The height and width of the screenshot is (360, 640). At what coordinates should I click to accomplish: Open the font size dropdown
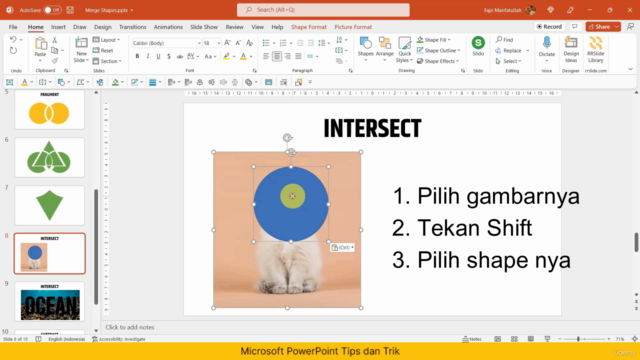tap(219, 43)
